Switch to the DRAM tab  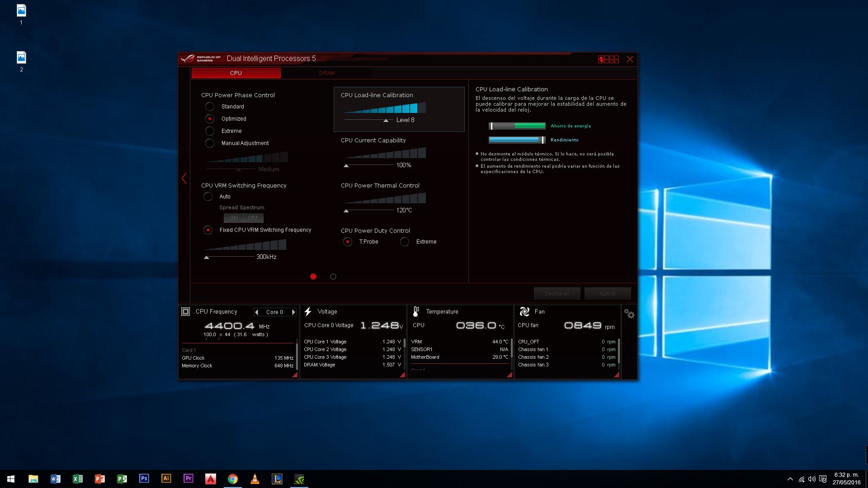point(326,73)
